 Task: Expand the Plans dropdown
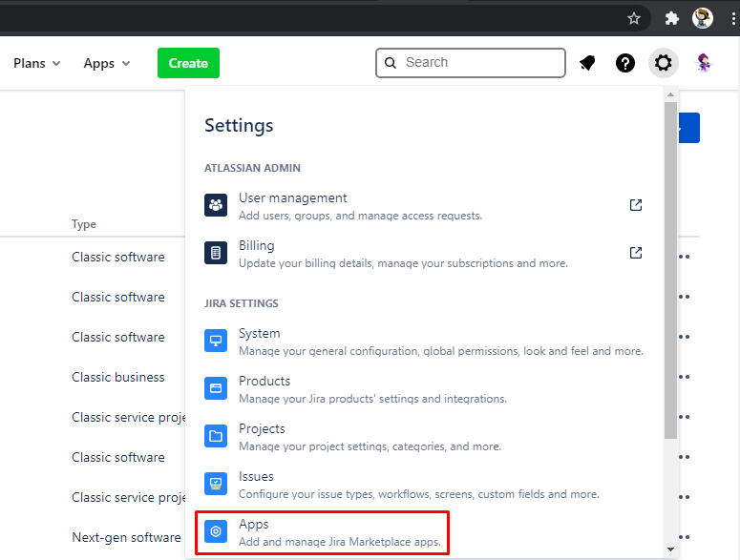tap(37, 63)
